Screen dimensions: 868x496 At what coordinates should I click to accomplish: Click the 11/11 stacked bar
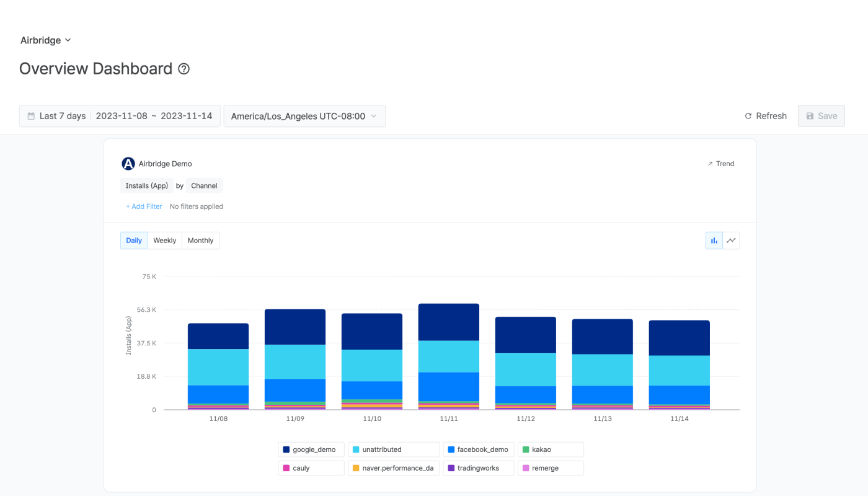(449, 356)
